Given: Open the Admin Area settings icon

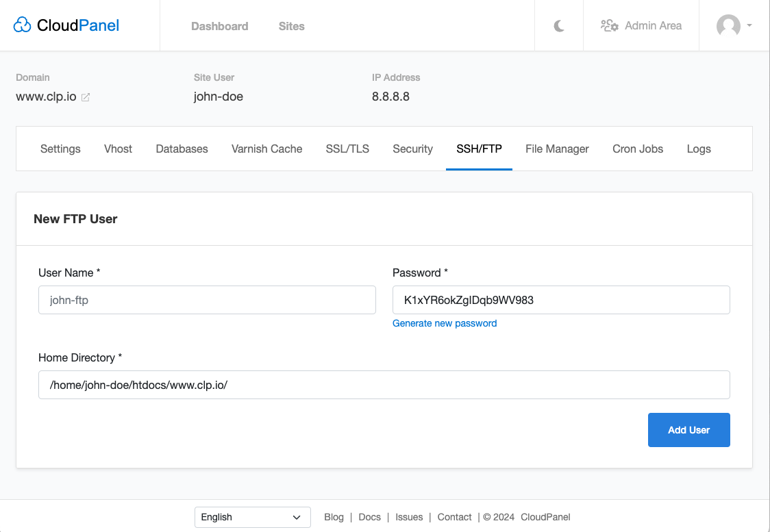Looking at the screenshot, I should point(608,25).
